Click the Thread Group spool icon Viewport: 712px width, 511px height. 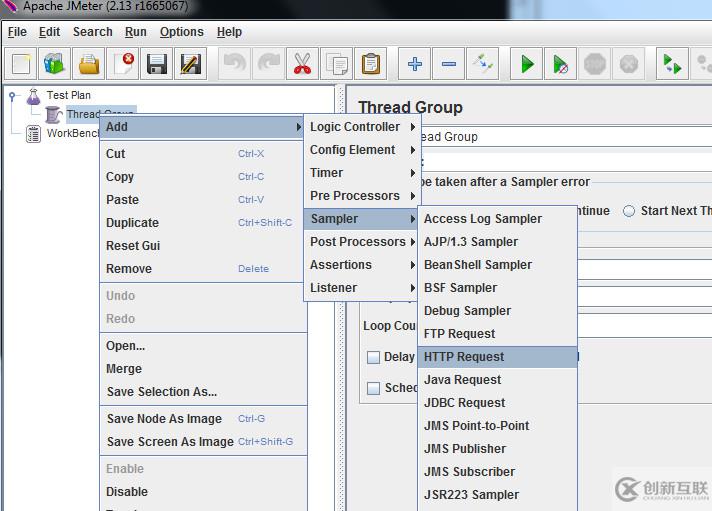pyautogui.click(x=54, y=114)
